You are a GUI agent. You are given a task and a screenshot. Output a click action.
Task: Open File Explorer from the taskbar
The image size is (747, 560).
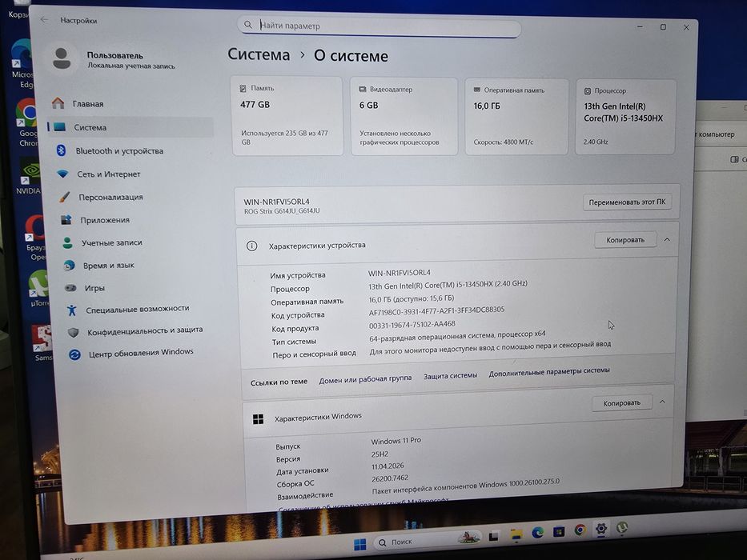click(516, 534)
